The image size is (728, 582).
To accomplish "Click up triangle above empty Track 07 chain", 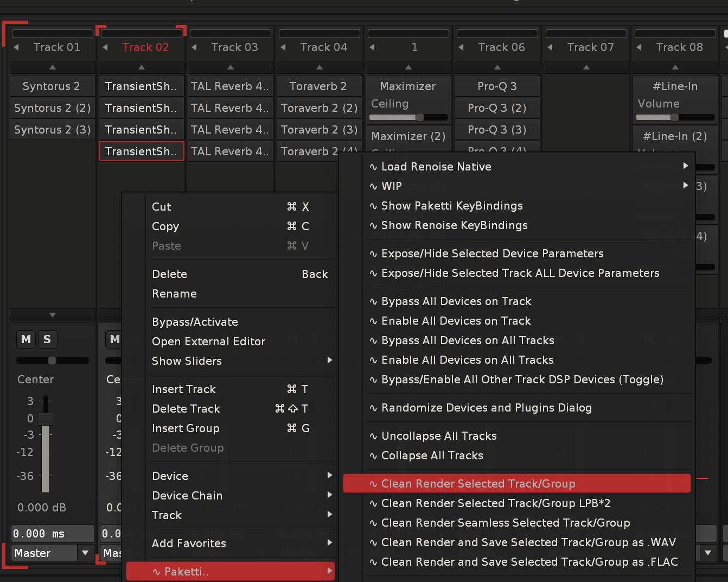I will [586, 67].
